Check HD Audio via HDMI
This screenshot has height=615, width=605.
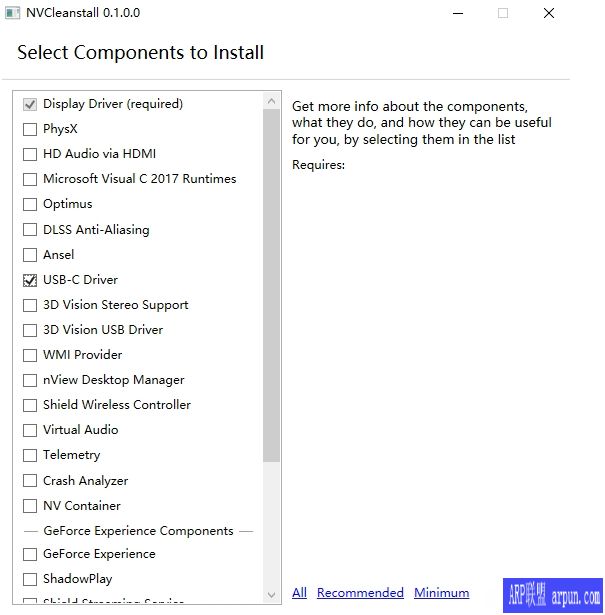[30, 154]
